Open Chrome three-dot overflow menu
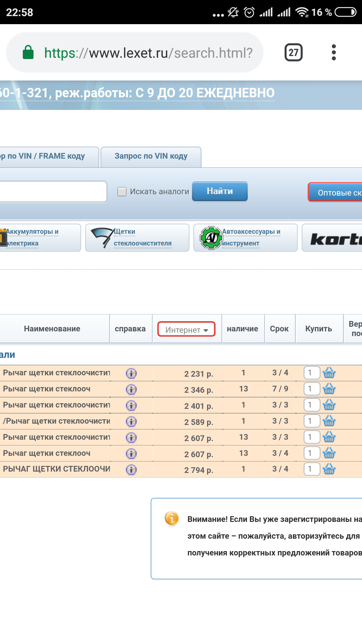 coord(334,53)
